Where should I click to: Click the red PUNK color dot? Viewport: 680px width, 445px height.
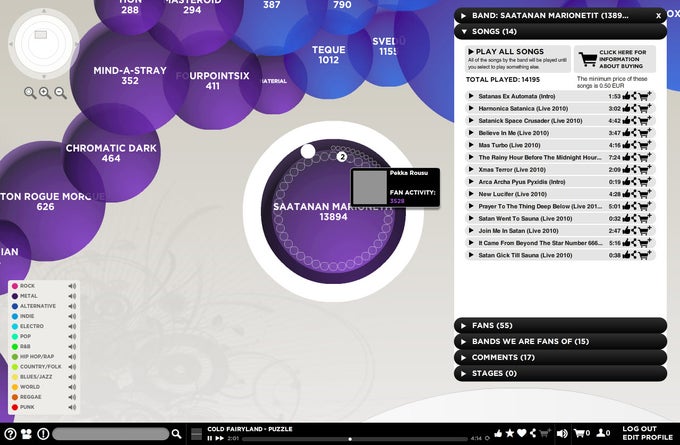coord(15,407)
